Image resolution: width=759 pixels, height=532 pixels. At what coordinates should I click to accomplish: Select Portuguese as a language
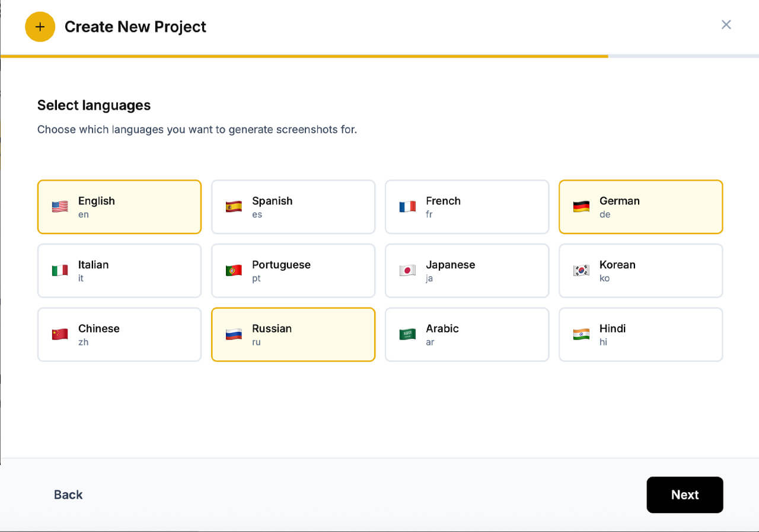[x=293, y=271]
